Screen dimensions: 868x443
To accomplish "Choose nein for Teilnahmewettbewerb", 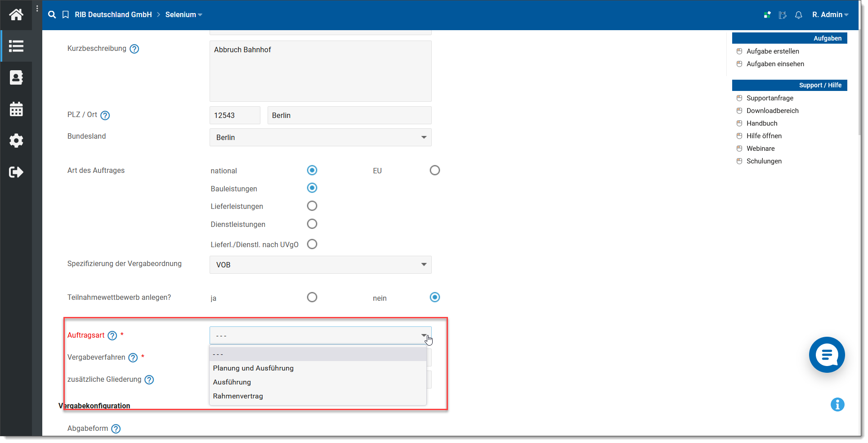I will point(435,297).
